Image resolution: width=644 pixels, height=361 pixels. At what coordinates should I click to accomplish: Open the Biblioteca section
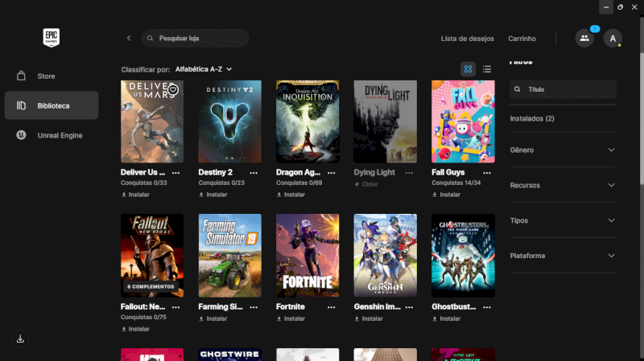click(x=52, y=105)
